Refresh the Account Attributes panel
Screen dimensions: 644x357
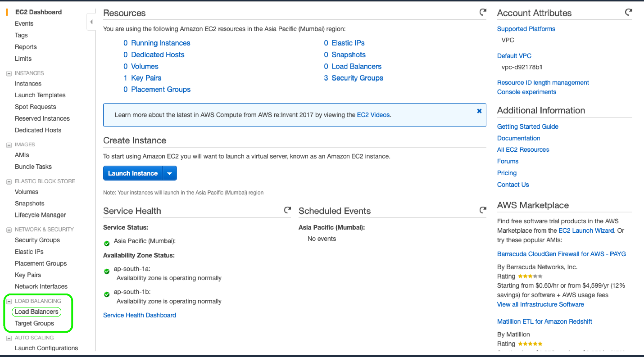[629, 13]
